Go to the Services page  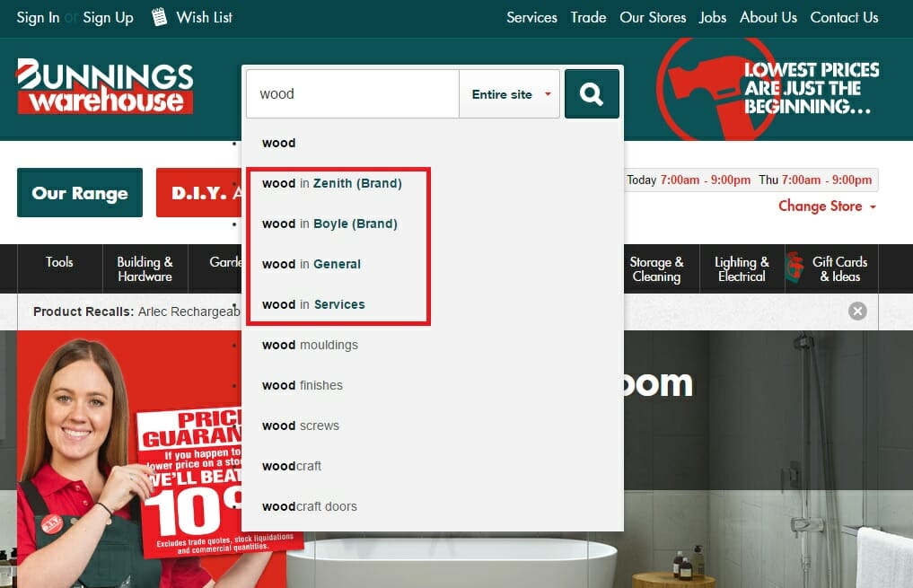pos(531,17)
